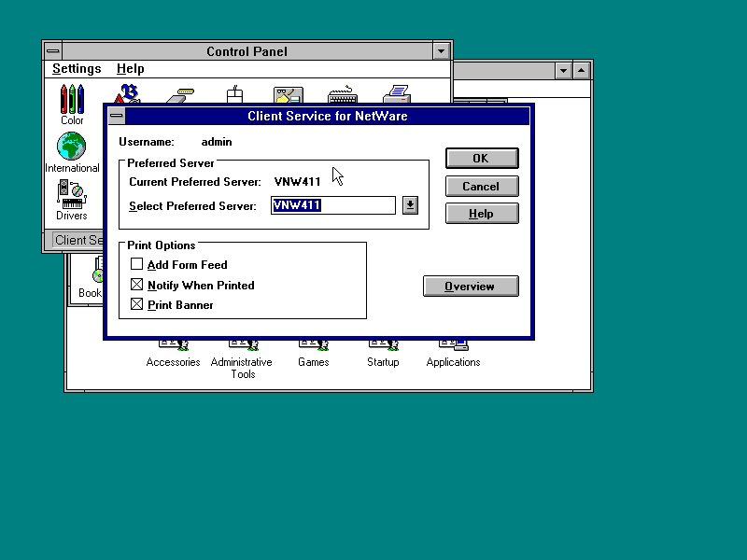The image size is (747, 560).
Task: Minimize the Program Manager window
Action: 564,71
